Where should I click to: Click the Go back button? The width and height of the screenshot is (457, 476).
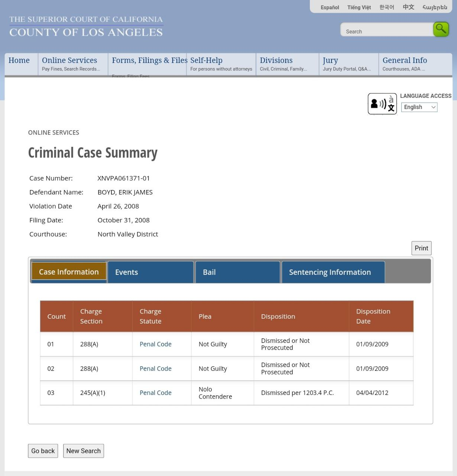pyautogui.click(x=43, y=451)
